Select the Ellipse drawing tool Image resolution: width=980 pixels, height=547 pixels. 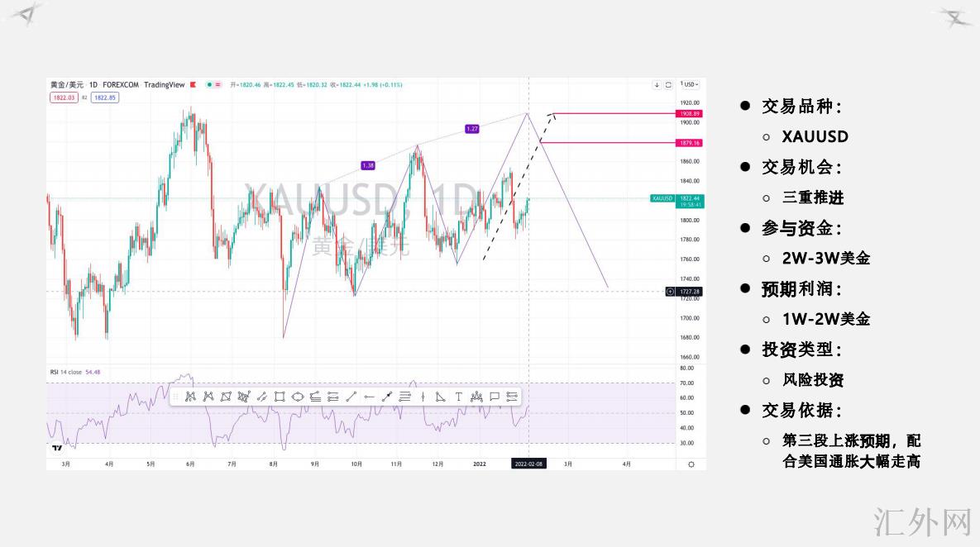click(x=298, y=397)
